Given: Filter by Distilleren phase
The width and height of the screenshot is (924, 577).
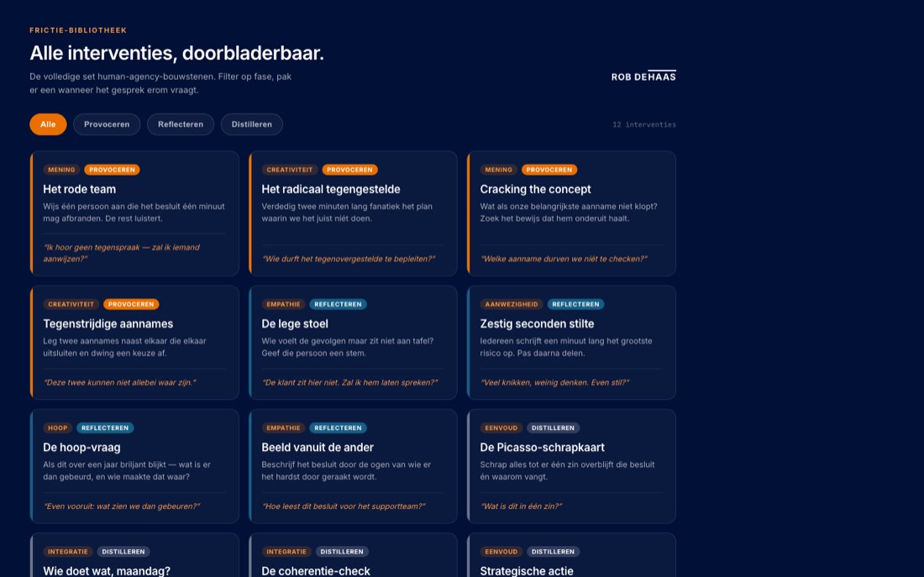Looking at the screenshot, I should [x=252, y=124].
